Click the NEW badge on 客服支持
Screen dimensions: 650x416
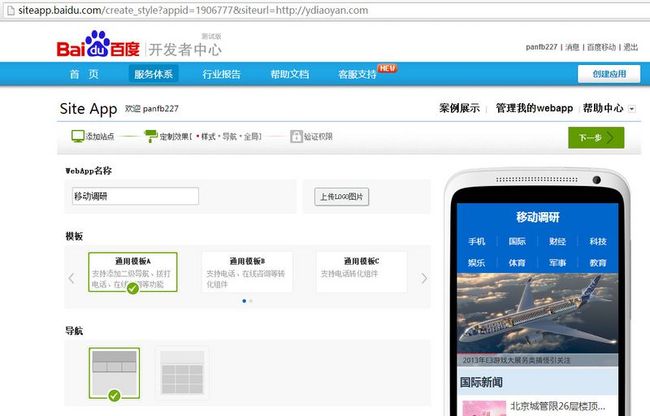388,68
